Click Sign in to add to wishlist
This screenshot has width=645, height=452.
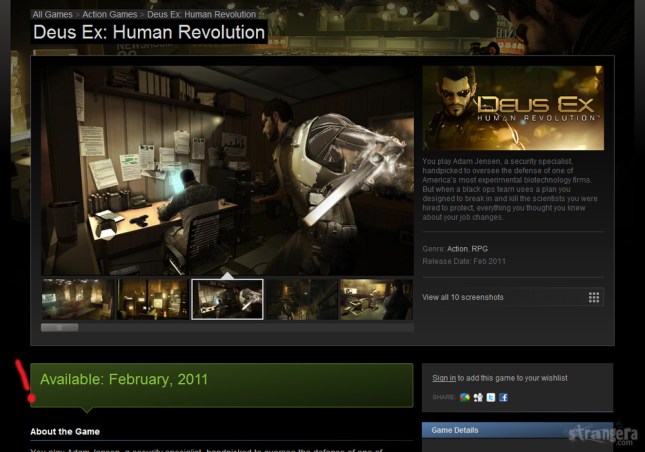click(444, 378)
